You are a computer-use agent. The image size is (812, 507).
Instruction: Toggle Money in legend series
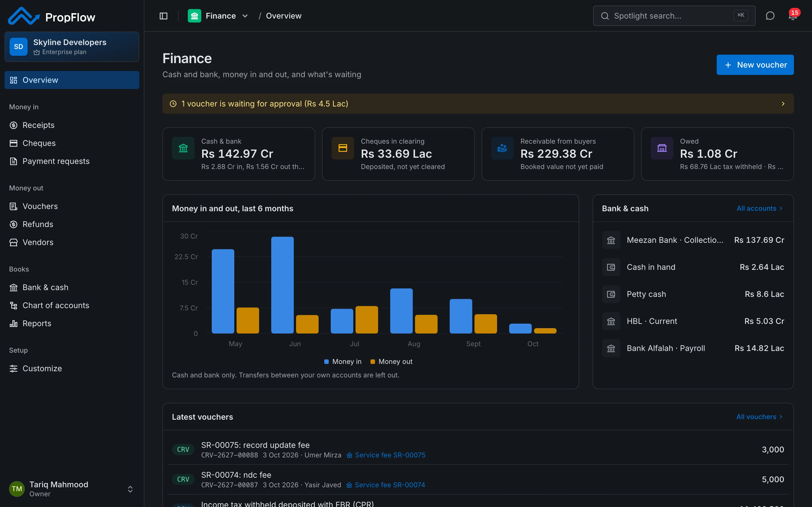pyautogui.click(x=343, y=361)
